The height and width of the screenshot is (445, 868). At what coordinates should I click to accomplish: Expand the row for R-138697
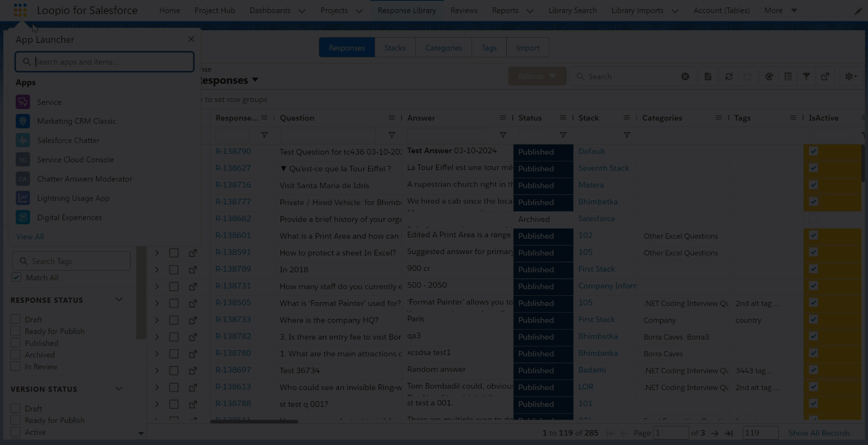coord(157,370)
